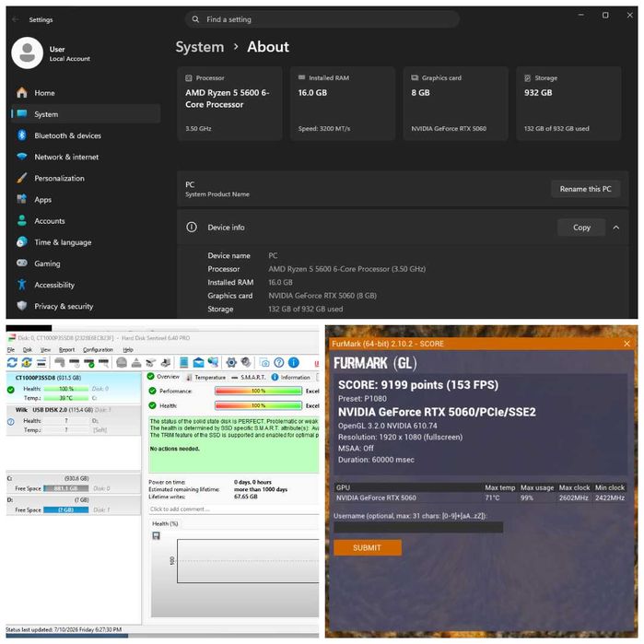Viewport: 644px width, 644px height.
Task: Open configuration via the blue gear icon
Action: [x=231, y=362]
